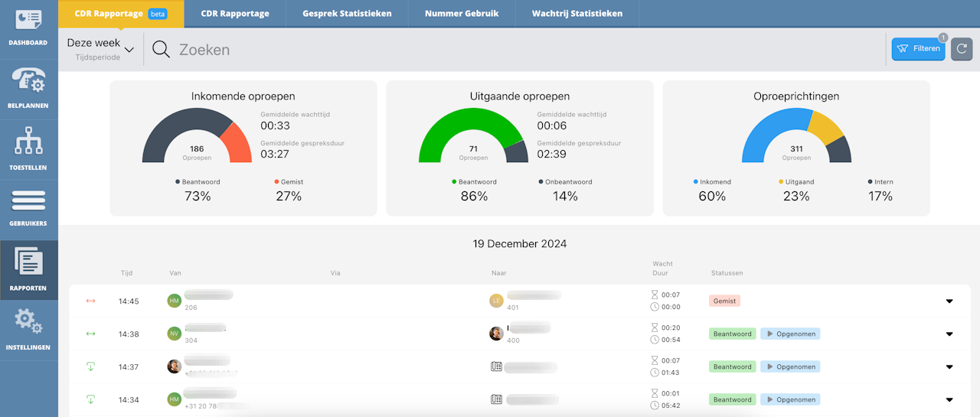
Task: Expand the 14:38 call row details
Action: 949,334
